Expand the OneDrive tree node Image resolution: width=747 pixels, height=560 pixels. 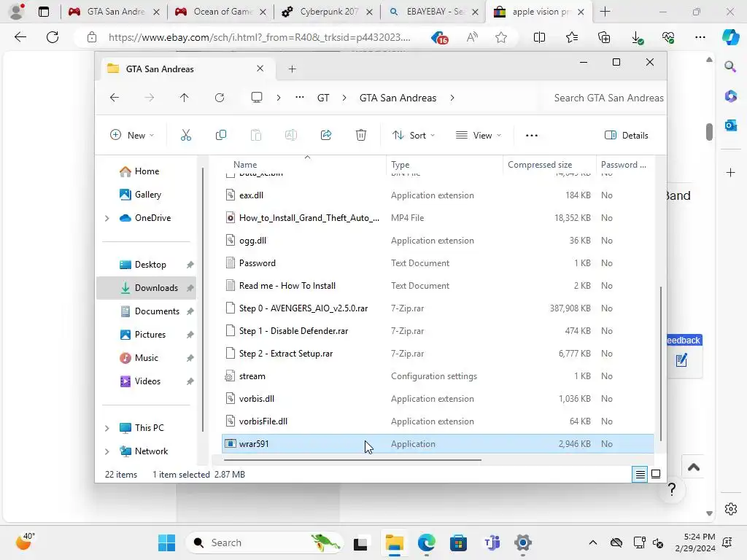[107, 218]
